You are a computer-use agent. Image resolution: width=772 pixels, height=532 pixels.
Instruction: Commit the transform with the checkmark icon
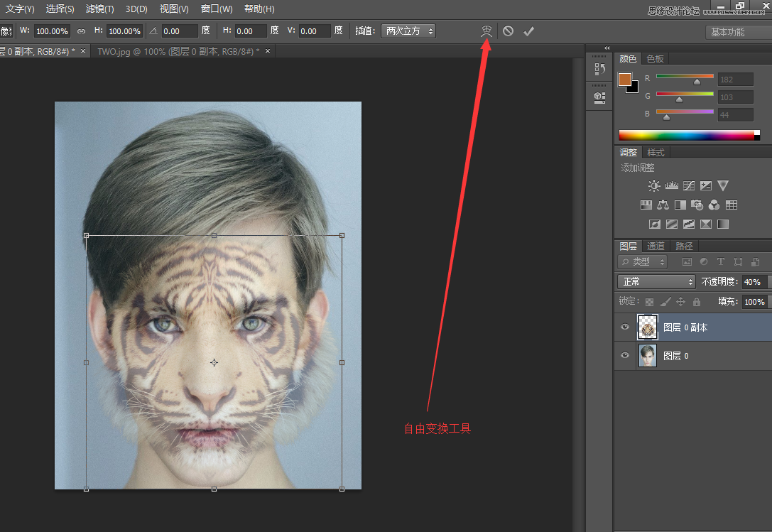[x=529, y=31]
